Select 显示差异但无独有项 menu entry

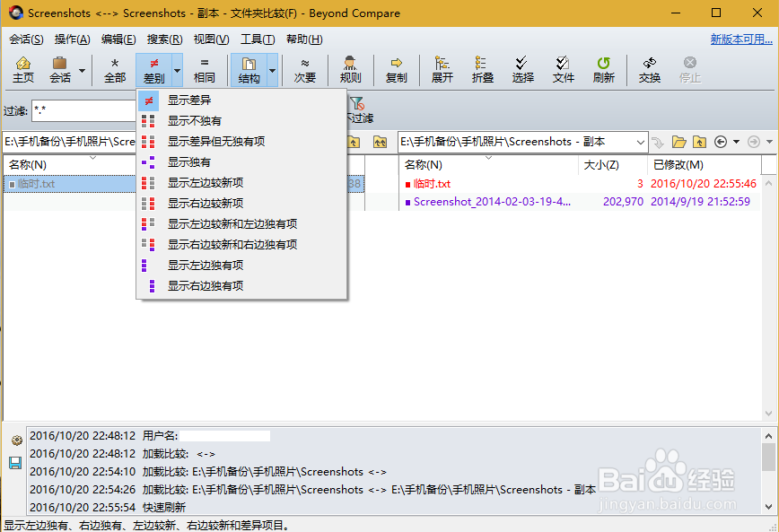(x=241, y=142)
